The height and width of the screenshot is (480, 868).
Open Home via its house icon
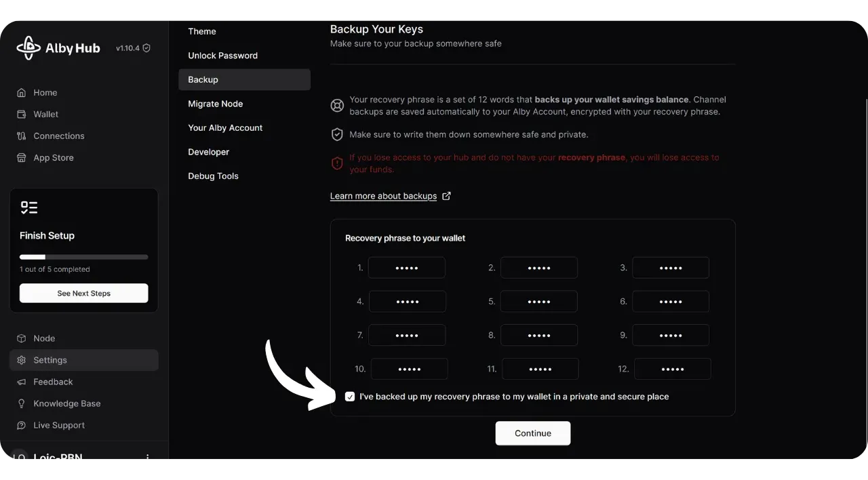tap(21, 93)
